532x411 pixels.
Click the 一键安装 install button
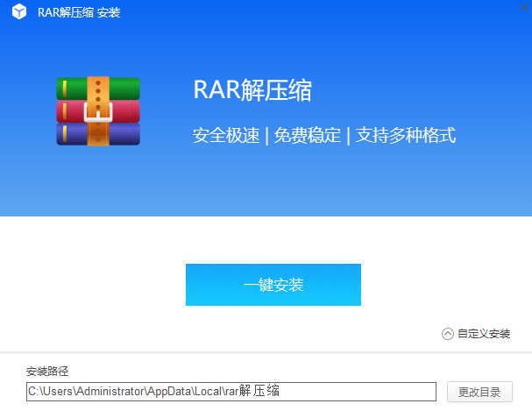(x=273, y=285)
